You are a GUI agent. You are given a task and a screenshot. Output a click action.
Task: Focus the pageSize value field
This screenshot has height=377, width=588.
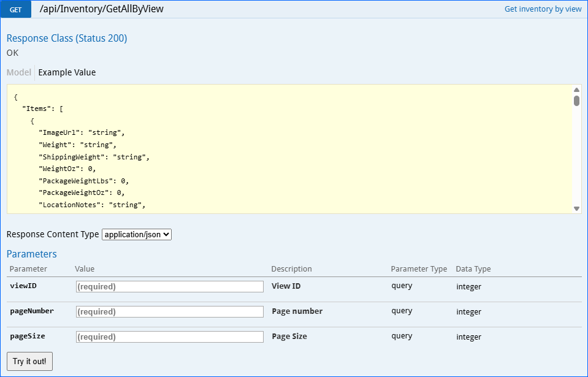170,337
